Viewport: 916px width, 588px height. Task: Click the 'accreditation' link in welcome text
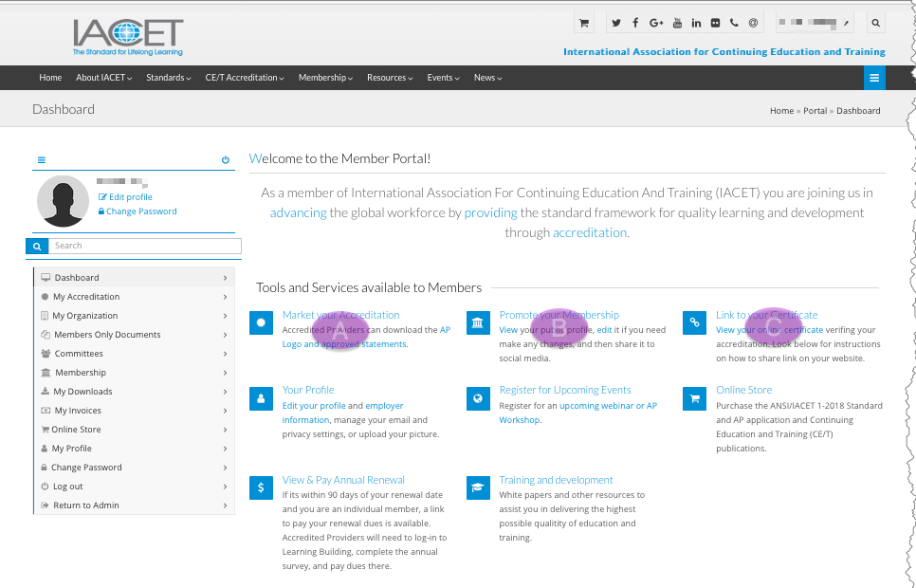[x=590, y=233]
